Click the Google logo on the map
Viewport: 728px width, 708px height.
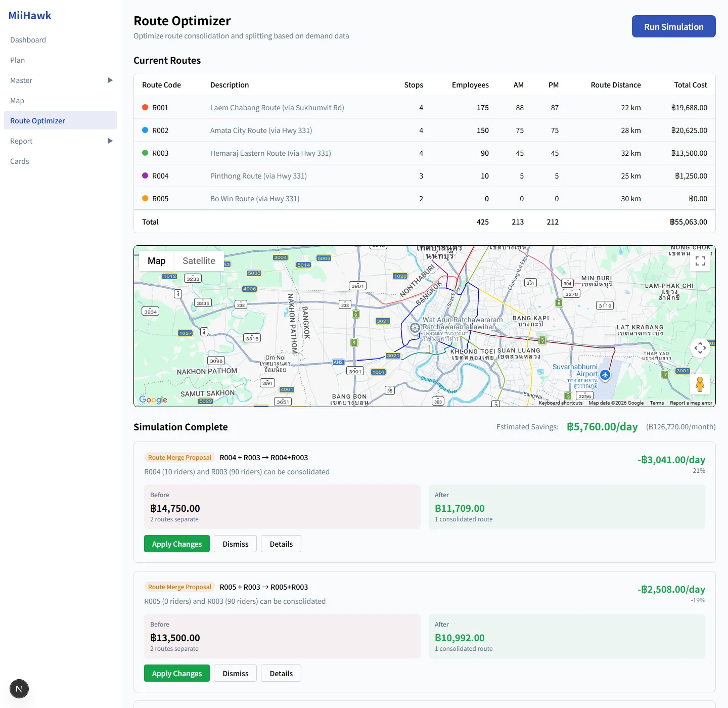point(153,400)
